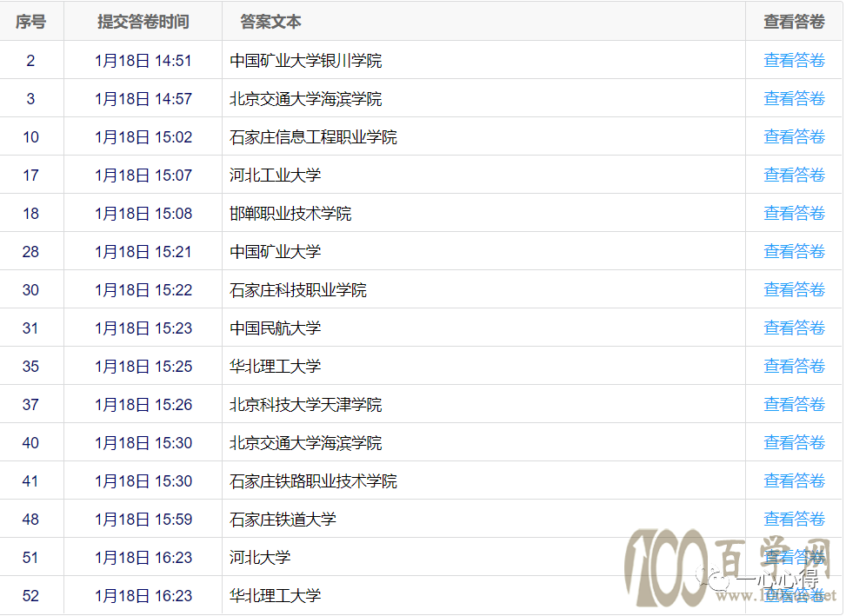This screenshot has width=846, height=616.
Task: Click the 提交答卷时间 column header
Action: point(143,22)
